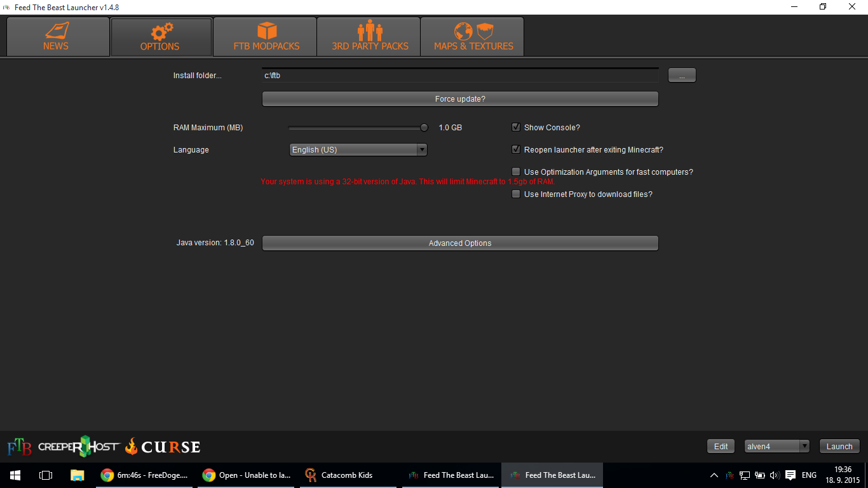The height and width of the screenshot is (488, 868).
Task: Open File Explorer from taskbar
Action: [77, 475]
